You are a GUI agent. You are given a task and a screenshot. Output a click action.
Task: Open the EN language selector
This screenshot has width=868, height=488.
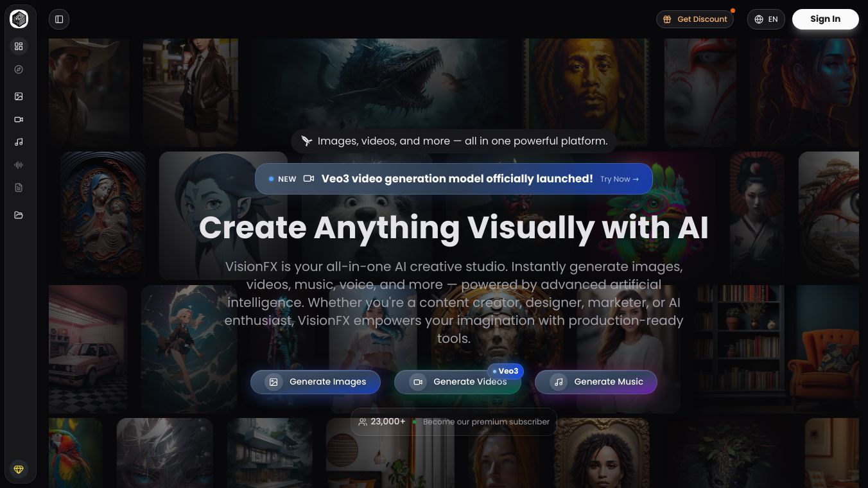(766, 19)
